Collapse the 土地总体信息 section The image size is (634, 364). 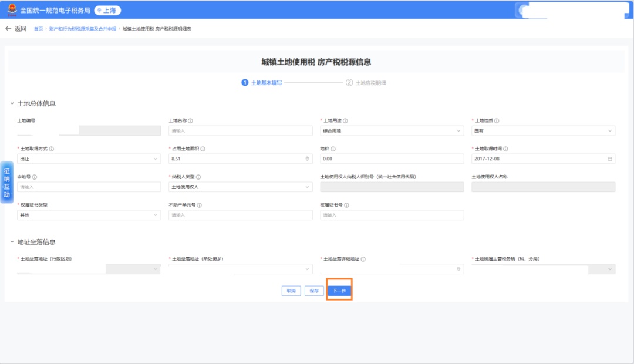click(12, 104)
